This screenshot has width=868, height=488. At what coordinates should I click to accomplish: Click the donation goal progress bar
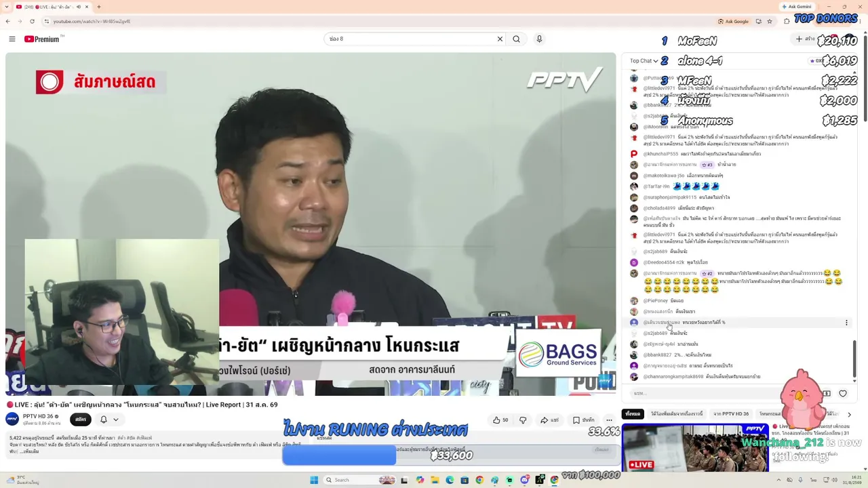tap(451, 456)
